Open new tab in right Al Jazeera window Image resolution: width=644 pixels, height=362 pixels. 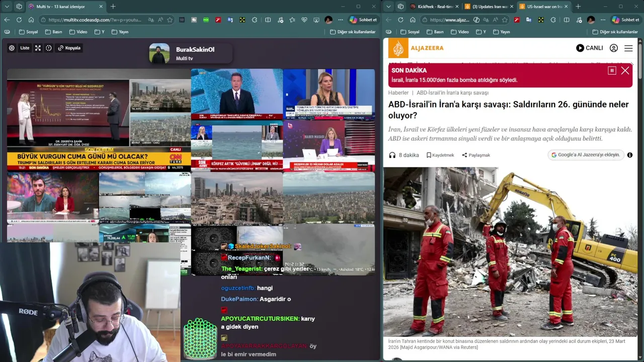coord(578,7)
